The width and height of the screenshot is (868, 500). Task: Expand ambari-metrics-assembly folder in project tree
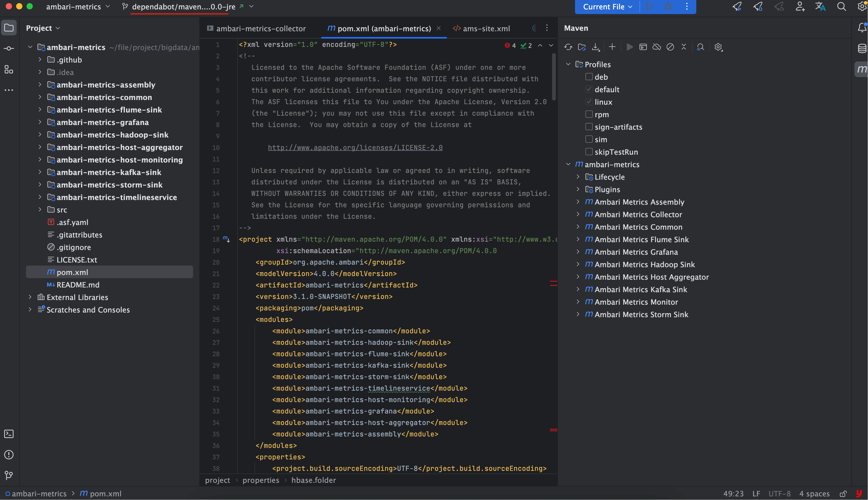[40, 84]
